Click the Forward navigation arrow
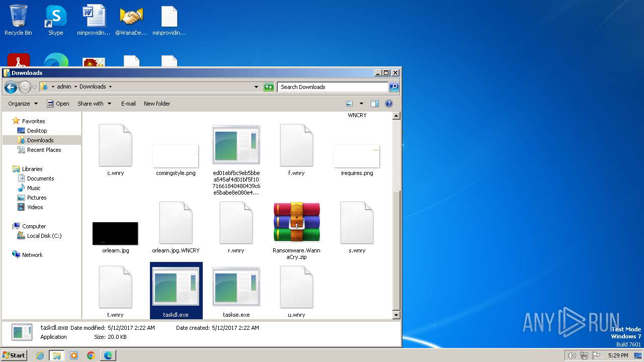Viewport: 644px width, 362px height. [25, 87]
